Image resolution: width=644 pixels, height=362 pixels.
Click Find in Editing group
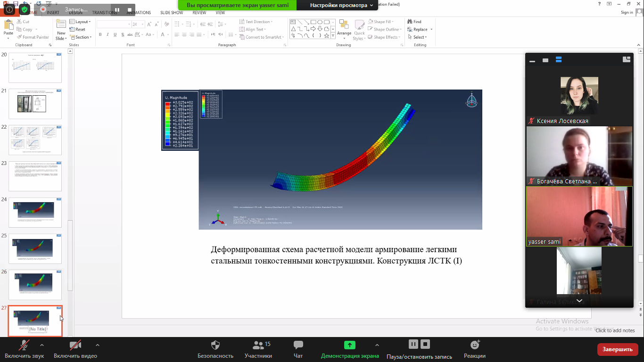[414, 22]
